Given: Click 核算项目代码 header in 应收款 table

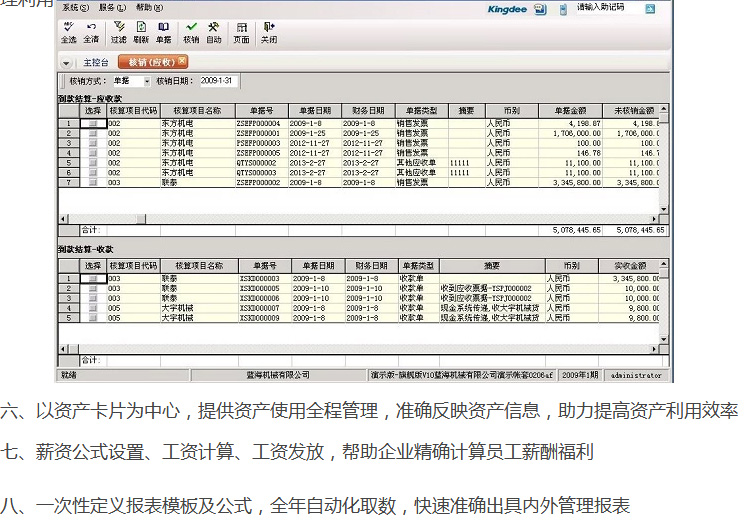Looking at the screenshot, I should [x=133, y=111].
